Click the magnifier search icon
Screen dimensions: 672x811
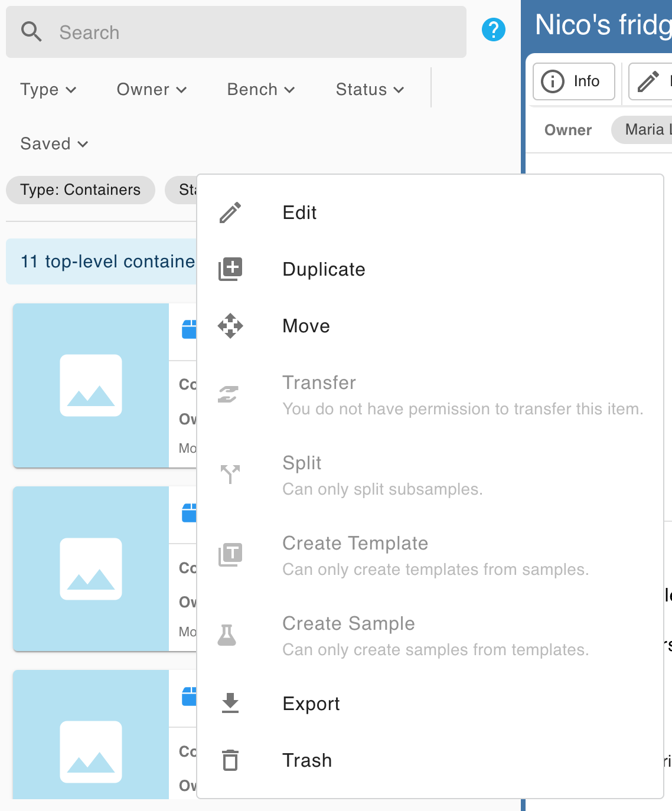click(31, 32)
